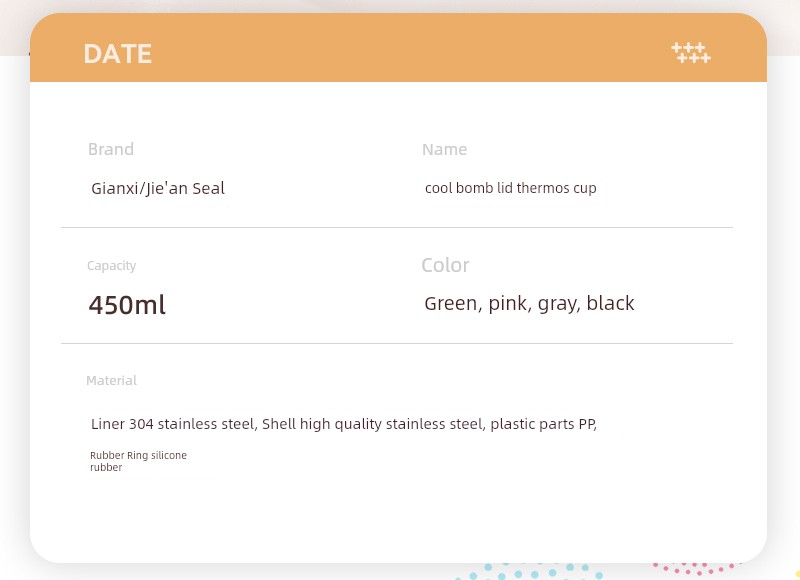Select the Capacity label

(111, 266)
